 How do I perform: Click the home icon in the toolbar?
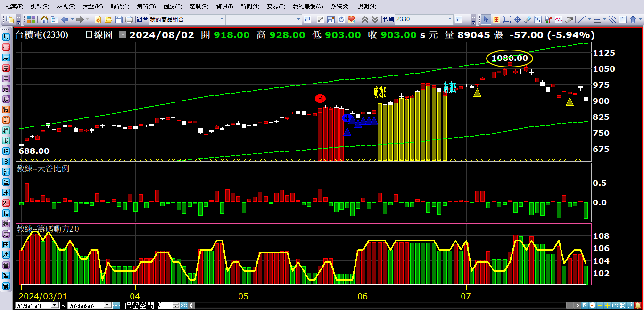pyautogui.click(x=44, y=19)
